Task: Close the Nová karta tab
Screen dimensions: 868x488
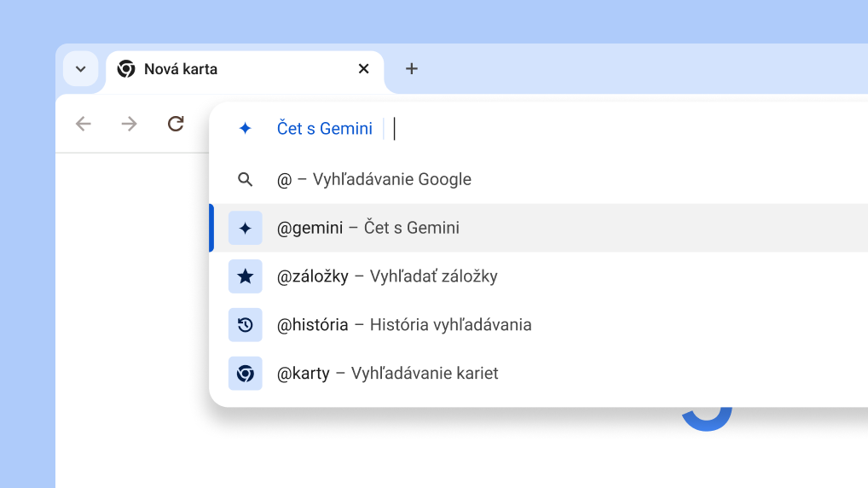Action: 364,69
